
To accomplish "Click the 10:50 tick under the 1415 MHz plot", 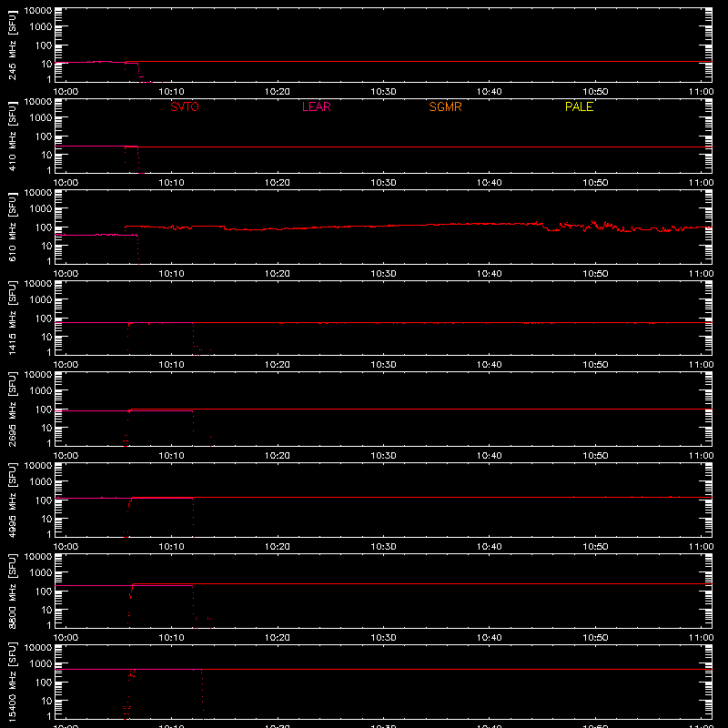I will pyautogui.click(x=595, y=365).
